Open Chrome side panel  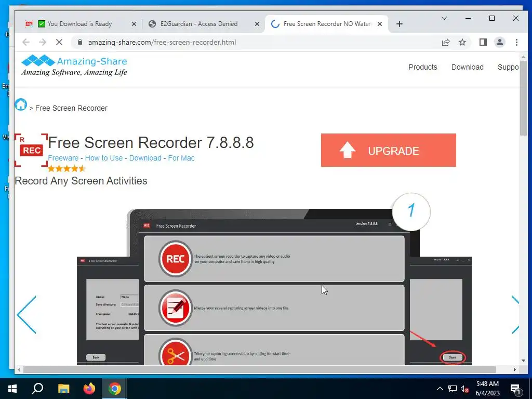click(483, 42)
